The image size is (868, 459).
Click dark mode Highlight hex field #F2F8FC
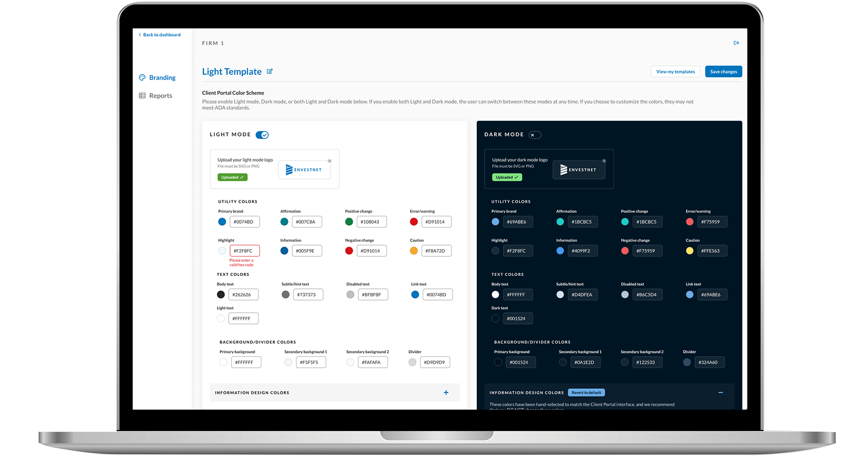tap(518, 251)
